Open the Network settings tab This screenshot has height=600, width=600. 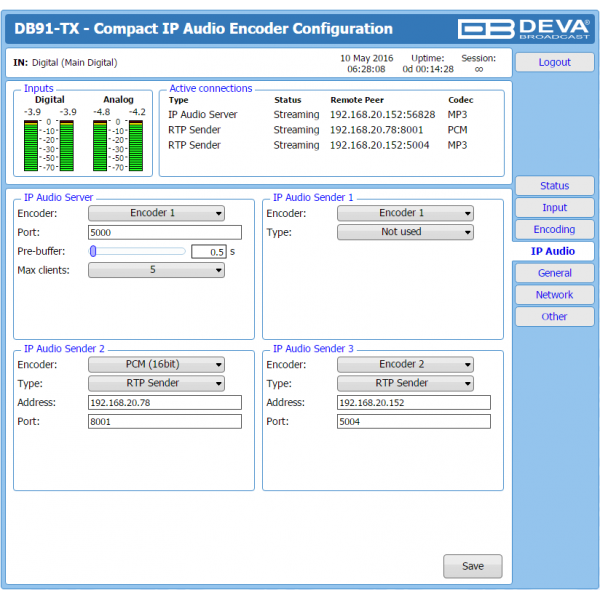[x=554, y=295]
